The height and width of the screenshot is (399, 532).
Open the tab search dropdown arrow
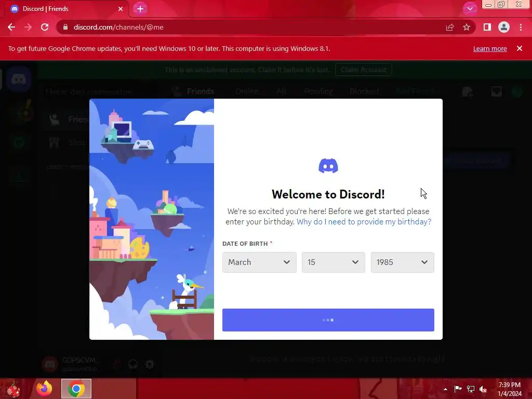tap(470, 9)
